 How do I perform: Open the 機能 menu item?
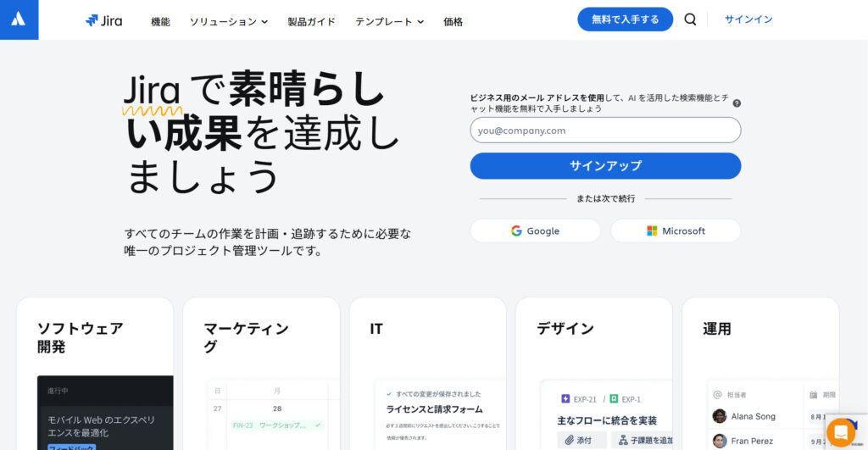click(x=160, y=22)
